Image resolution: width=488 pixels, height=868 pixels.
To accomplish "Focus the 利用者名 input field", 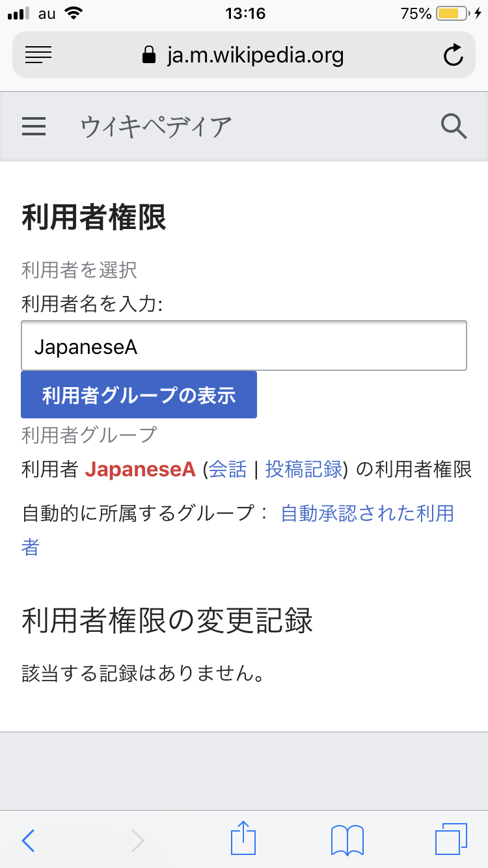I will (x=244, y=346).
